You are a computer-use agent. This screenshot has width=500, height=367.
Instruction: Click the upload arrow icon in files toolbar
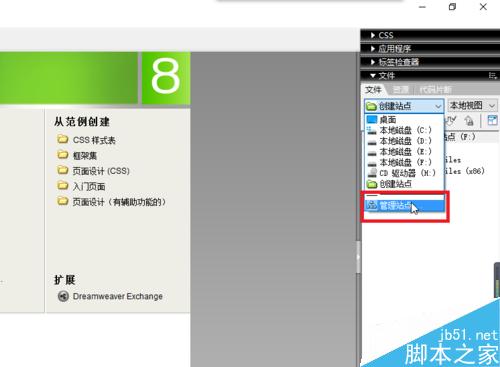pos(469,120)
